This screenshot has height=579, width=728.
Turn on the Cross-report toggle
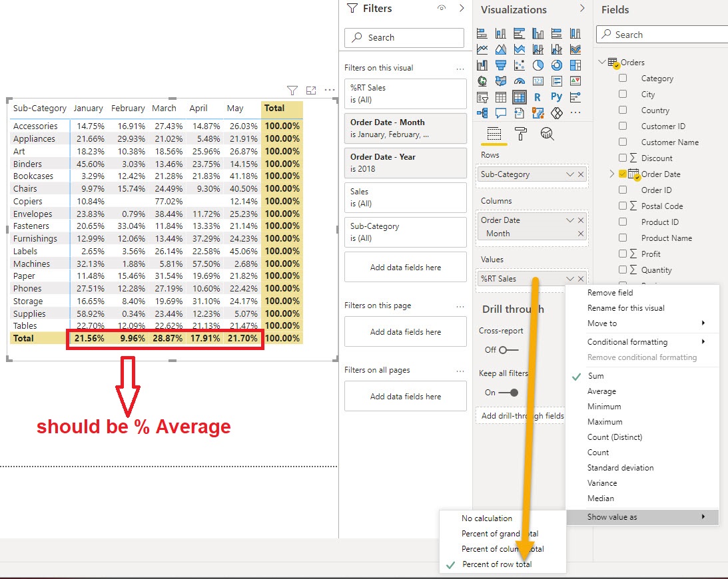tap(508, 350)
